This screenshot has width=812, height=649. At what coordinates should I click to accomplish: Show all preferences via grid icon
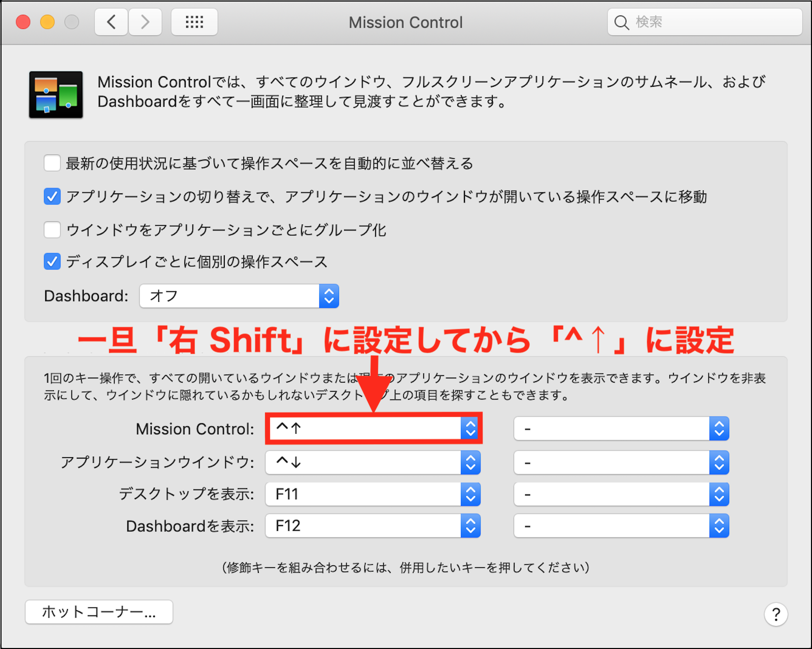pos(194,22)
